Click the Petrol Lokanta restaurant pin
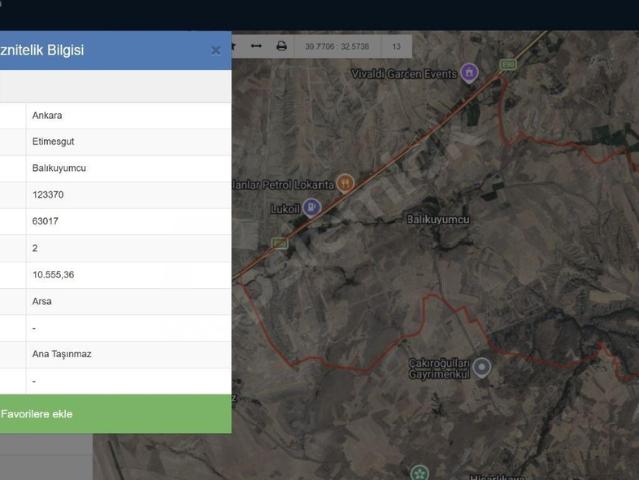This screenshot has width=639, height=480. 346,183
